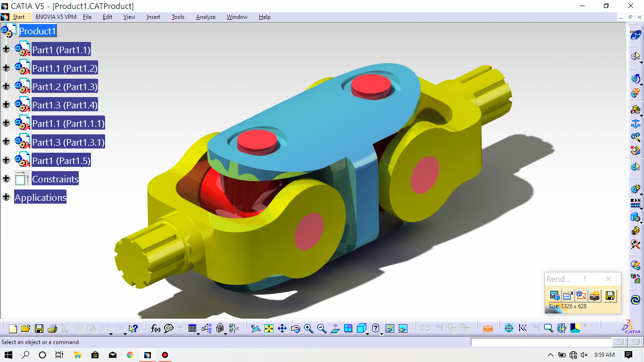The height and width of the screenshot is (362, 644).
Task: Select the Pan four-arrow icon
Action: [x=282, y=329]
